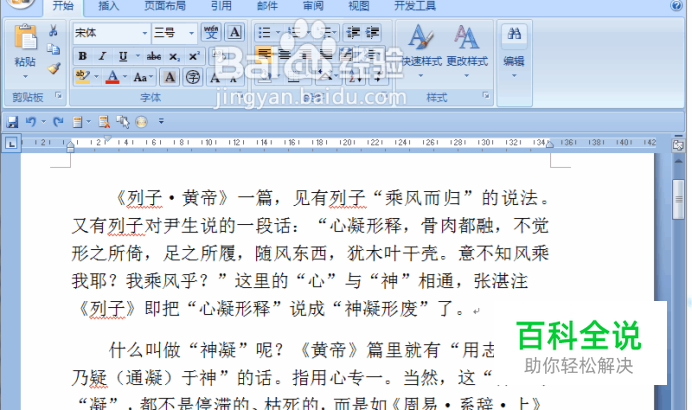The height and width of the screenshot is (410, 692).
Task: Expand the underline style dropdown arrow
Action: point(137,56)
